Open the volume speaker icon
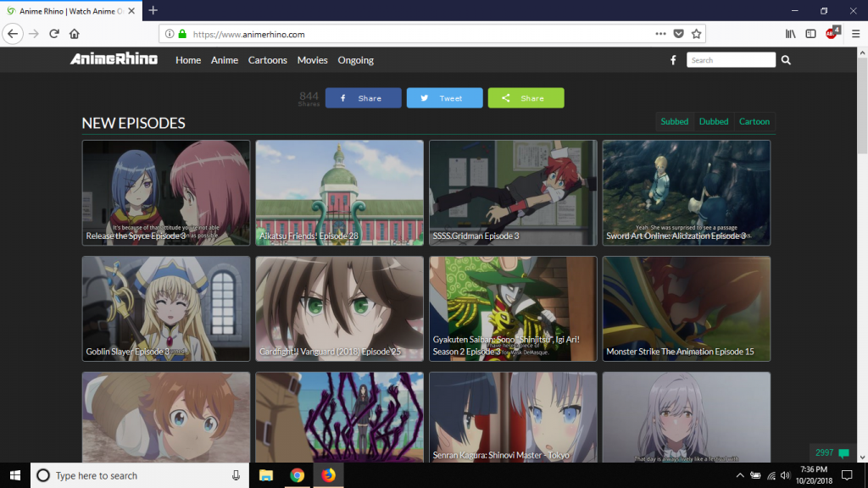This screenshot has height=488, width=868. tap(786, 475)
